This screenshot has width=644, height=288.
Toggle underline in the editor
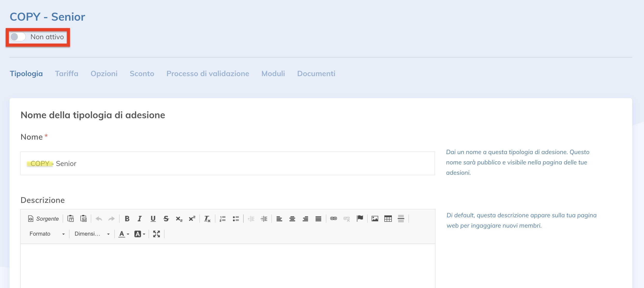click(x=153, y=218)
